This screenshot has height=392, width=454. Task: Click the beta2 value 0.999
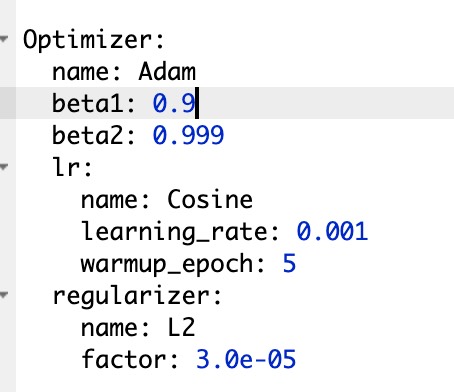coord(188,135)
